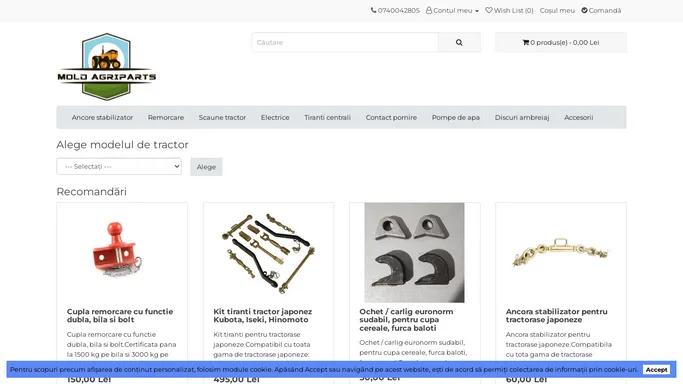
Task: Open the Kit tiranti tractor product image
Action: (268, 253)
